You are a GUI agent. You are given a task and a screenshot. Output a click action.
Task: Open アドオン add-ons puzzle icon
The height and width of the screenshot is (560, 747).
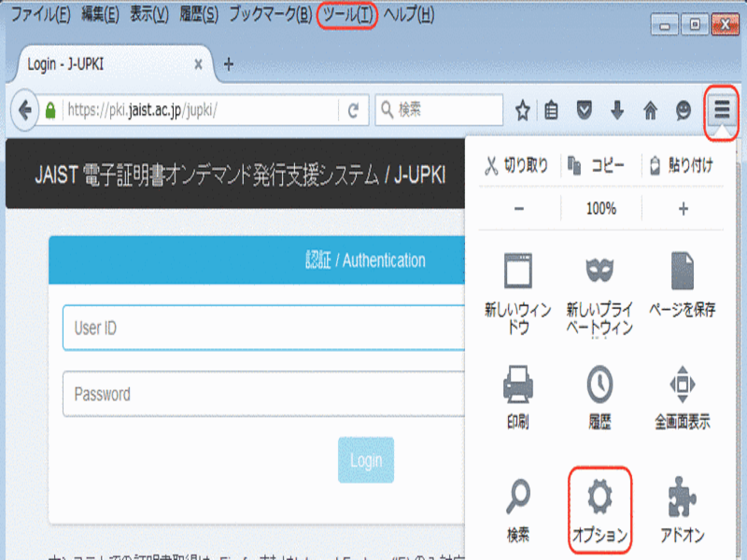pos(683,511)
